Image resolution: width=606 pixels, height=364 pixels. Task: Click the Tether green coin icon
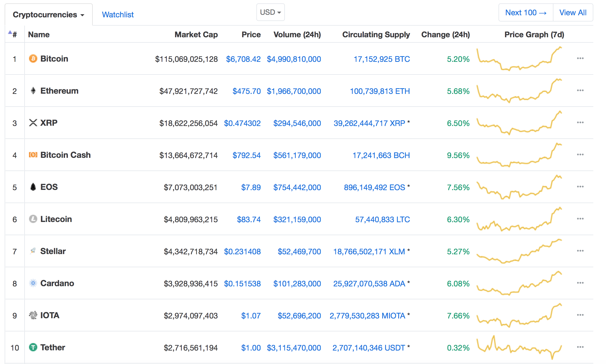(x=33, y=347)
